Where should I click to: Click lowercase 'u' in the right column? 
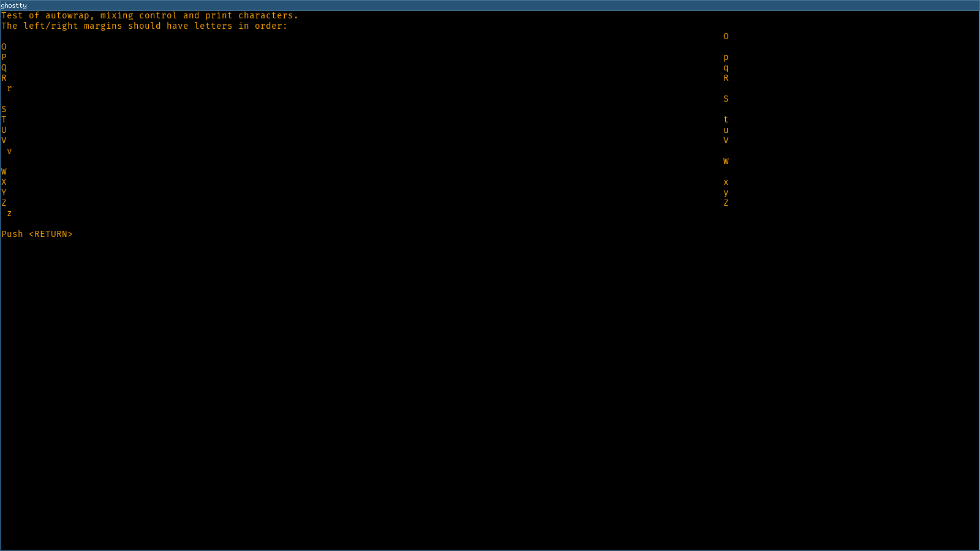pos(726,130)
